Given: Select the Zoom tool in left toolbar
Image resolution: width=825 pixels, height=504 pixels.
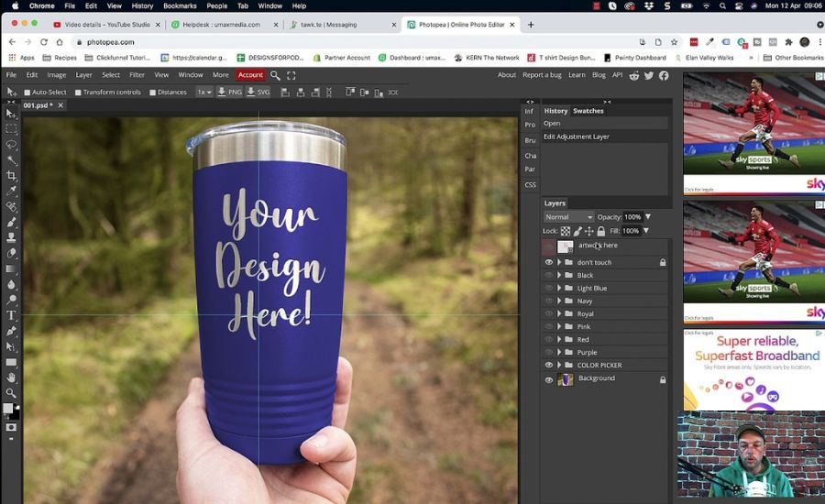Looking at the screenshot, I should (11, 393).
